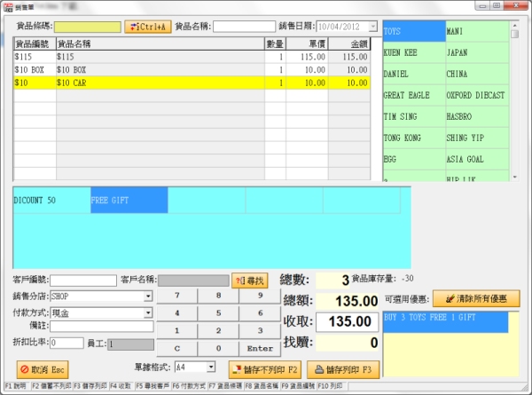
Task: Click keypad number 0
Action: click(x=218, y=349)
